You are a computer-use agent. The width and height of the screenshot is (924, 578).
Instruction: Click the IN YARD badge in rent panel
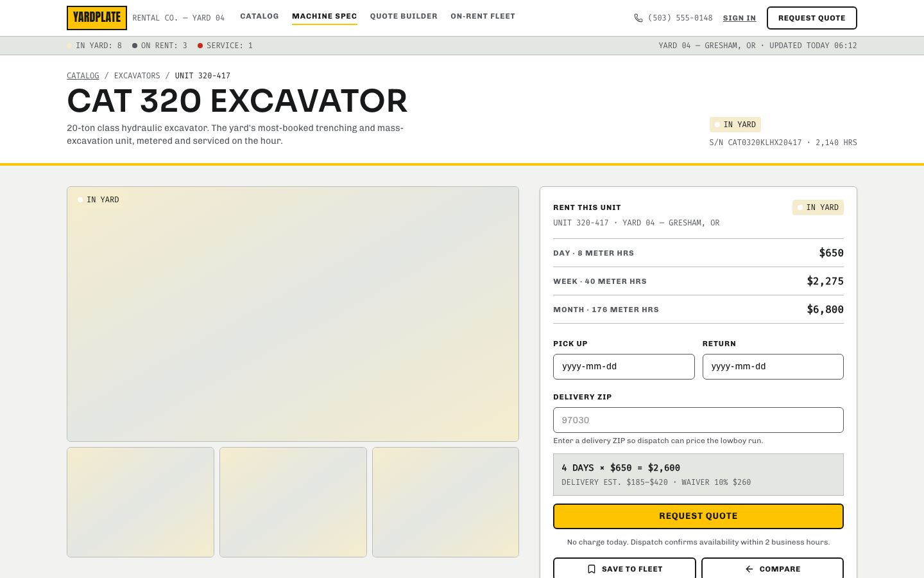(818, 207)
